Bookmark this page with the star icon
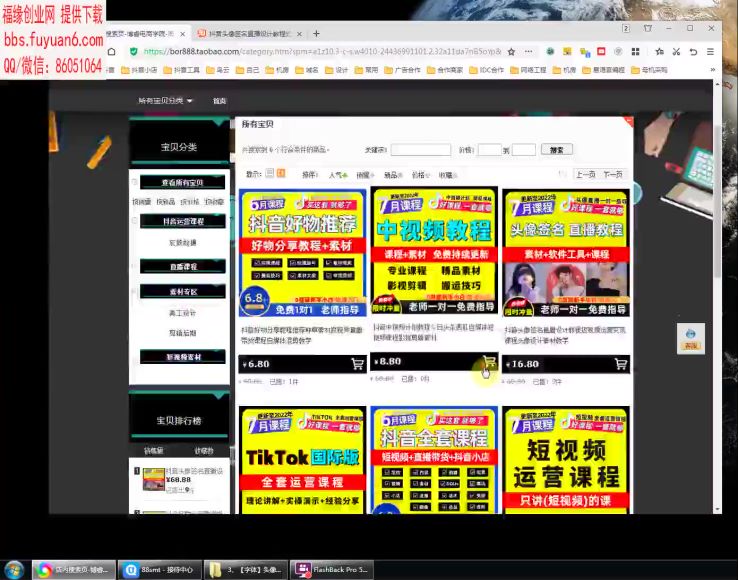Viewport: 738px width, 580px height. click(512, 52)
